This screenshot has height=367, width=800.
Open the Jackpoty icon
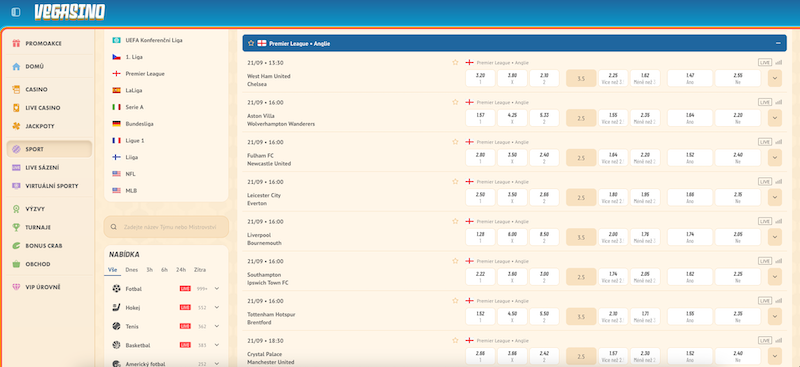click(x=16, y=126)
